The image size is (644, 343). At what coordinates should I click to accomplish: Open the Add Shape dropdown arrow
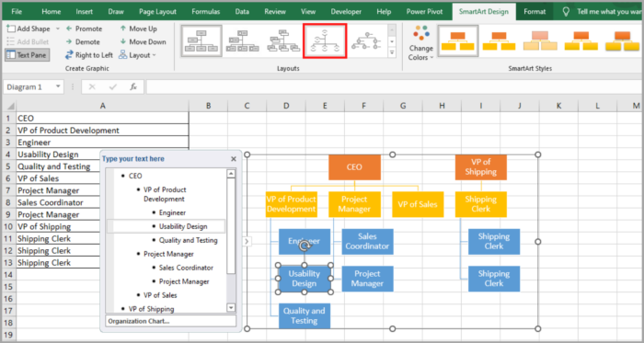click(57, 29)
